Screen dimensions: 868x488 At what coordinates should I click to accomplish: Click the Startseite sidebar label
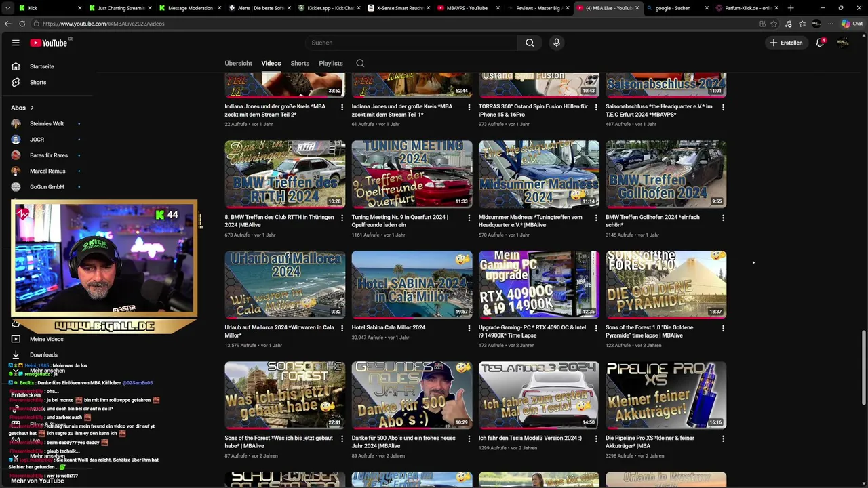(x=42, y=66)
